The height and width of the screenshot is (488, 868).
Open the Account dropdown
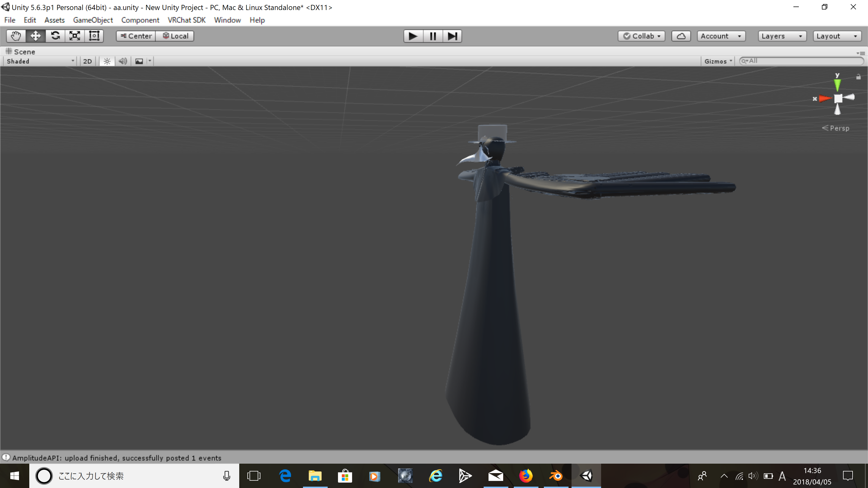coord(721,36)
